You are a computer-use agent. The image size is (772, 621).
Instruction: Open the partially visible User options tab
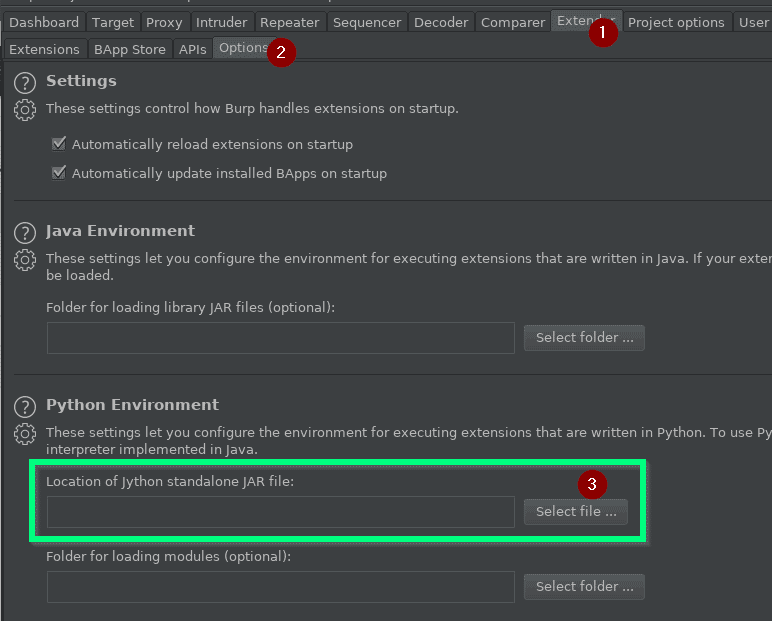click(753, 22)
